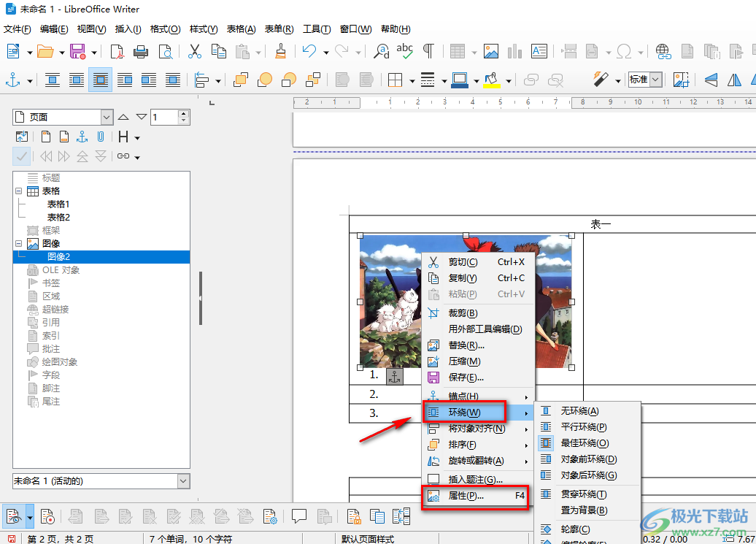
Task: Select 无环绕(A) wrap option
Action: coord(588,411)
